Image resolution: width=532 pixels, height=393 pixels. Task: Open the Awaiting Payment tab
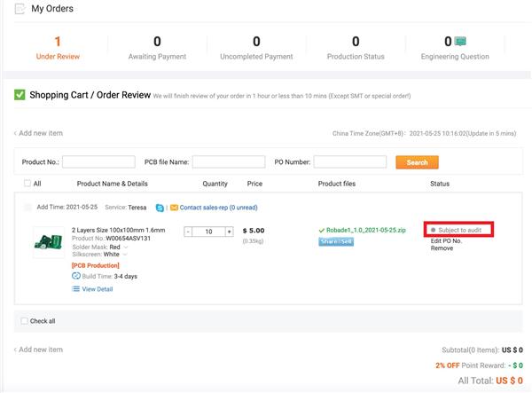coord(157,48)
